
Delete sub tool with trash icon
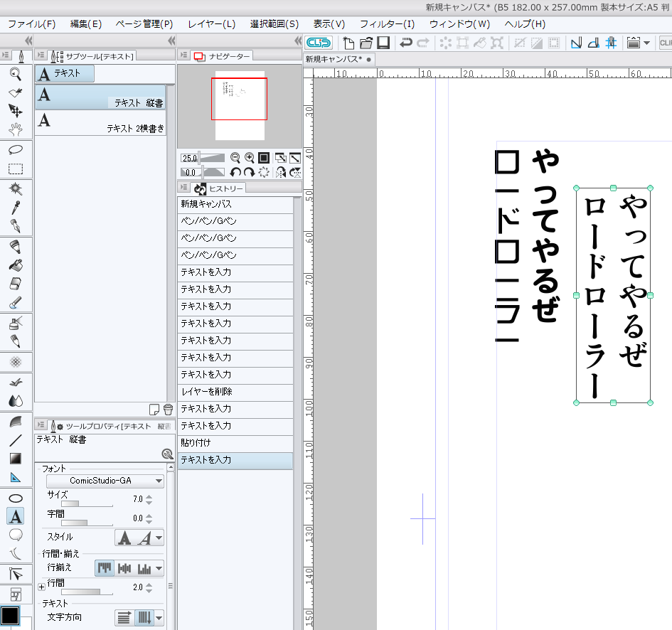tap(168, 409)
